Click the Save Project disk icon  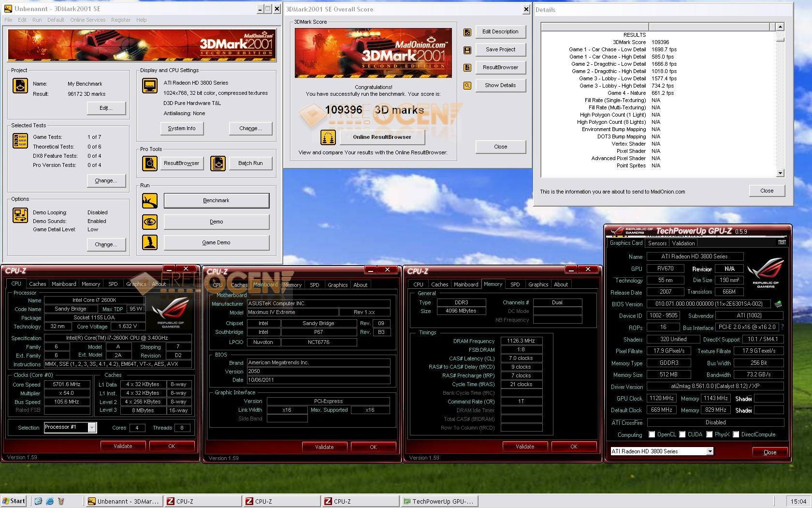[x=467, y=50]
